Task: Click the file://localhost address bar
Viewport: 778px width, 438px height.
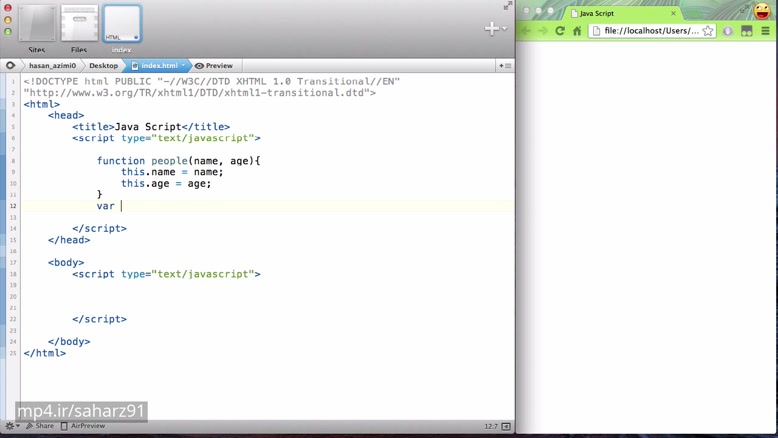Action: click(651, 31)
